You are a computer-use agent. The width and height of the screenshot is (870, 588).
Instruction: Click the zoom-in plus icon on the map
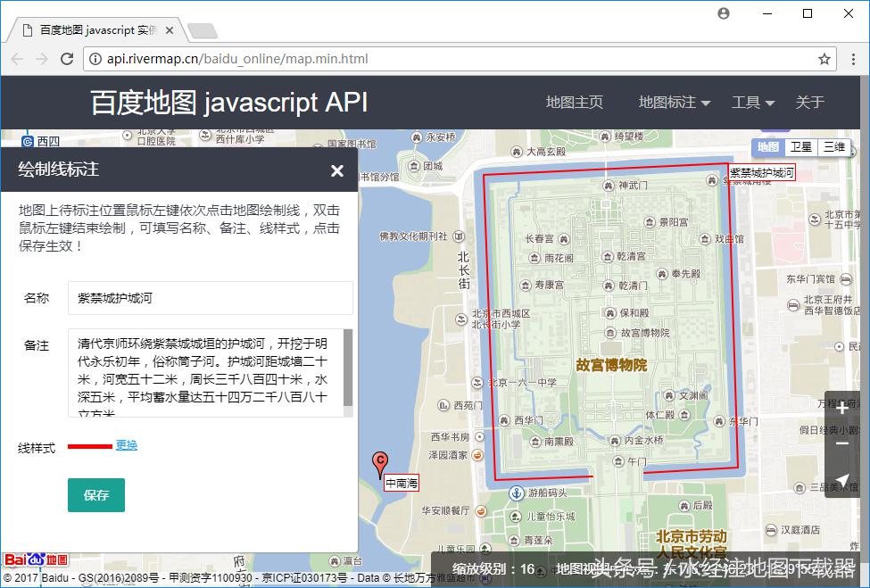pyautogui.click(x=842, y=408)
